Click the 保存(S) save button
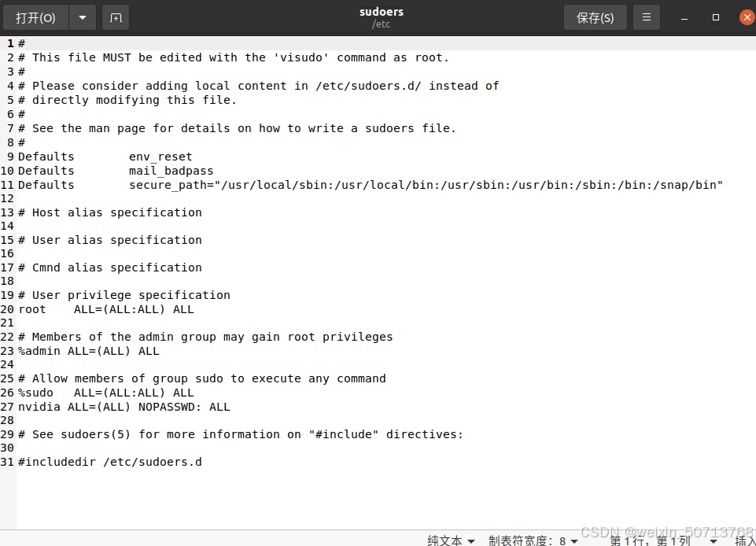Image resolution: width=756 pixels, height=546 pixels. click(x=595, y=17)
